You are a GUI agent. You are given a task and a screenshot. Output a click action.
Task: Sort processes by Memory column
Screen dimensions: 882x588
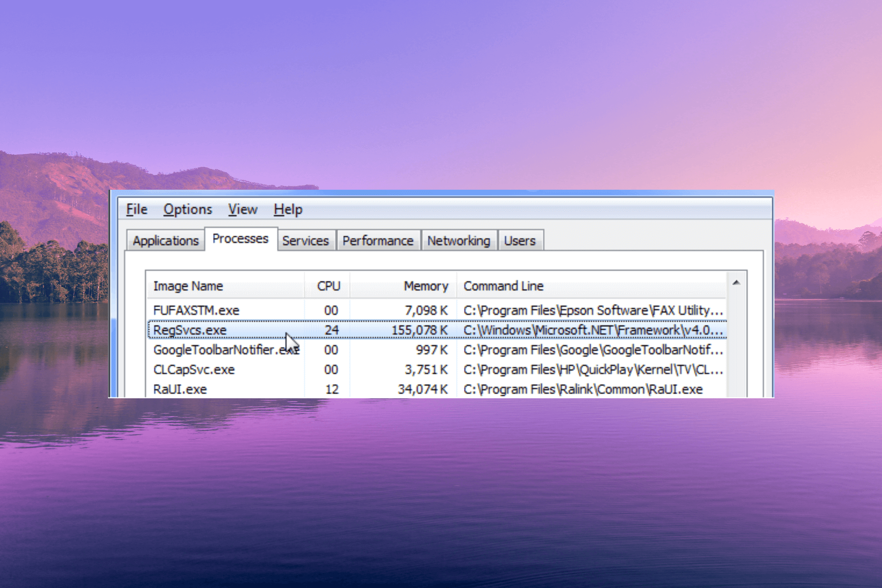click(425, 286)
